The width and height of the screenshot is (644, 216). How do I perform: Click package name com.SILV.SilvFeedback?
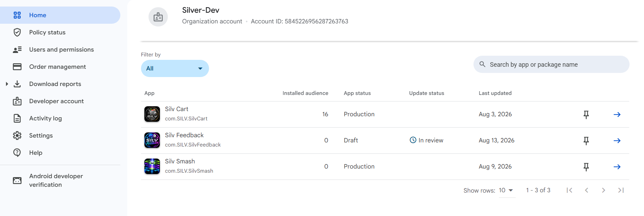193,145
